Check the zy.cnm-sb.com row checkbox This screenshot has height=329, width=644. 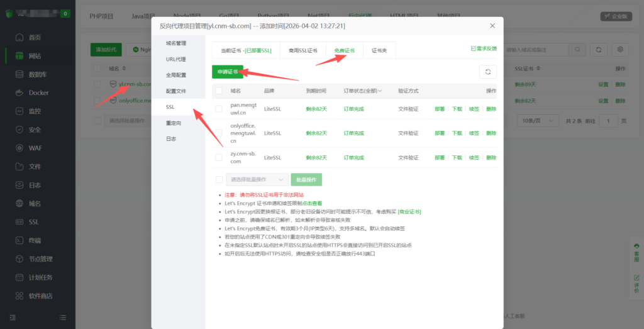tap(219, 157)
